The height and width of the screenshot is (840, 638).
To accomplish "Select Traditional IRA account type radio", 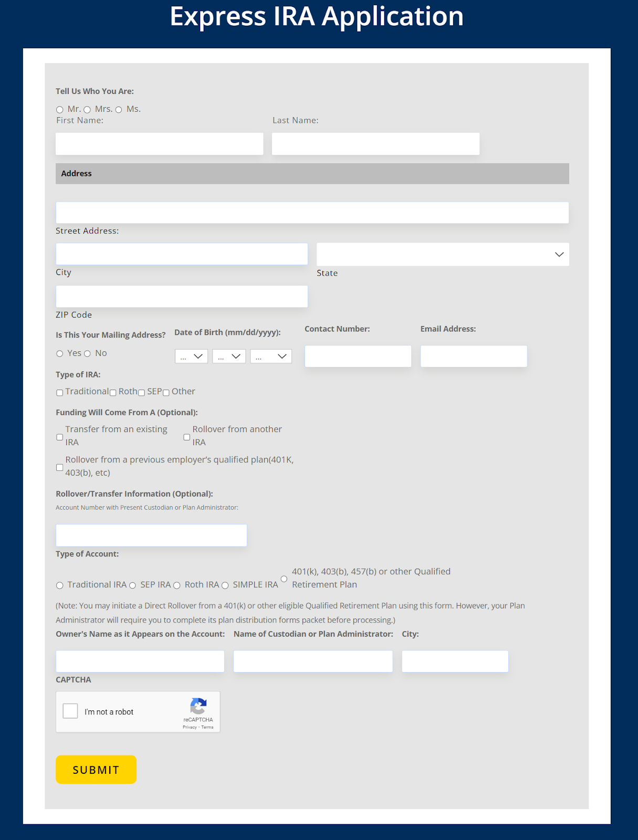I will pyautogui.click(x=60, y=585).
